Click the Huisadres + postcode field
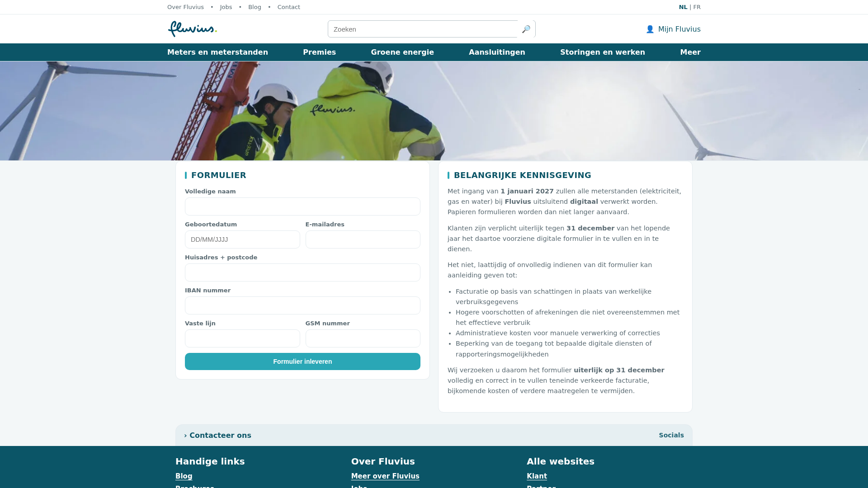This screenshot has width=868, height=488. coord(302,272)
